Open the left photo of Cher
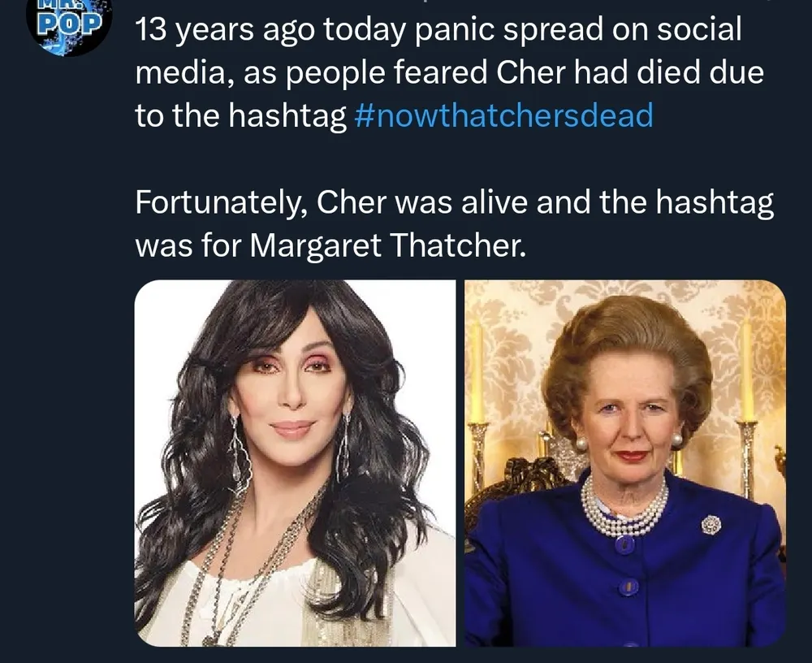Screen dimensions: 812x663 click(295, 463)
